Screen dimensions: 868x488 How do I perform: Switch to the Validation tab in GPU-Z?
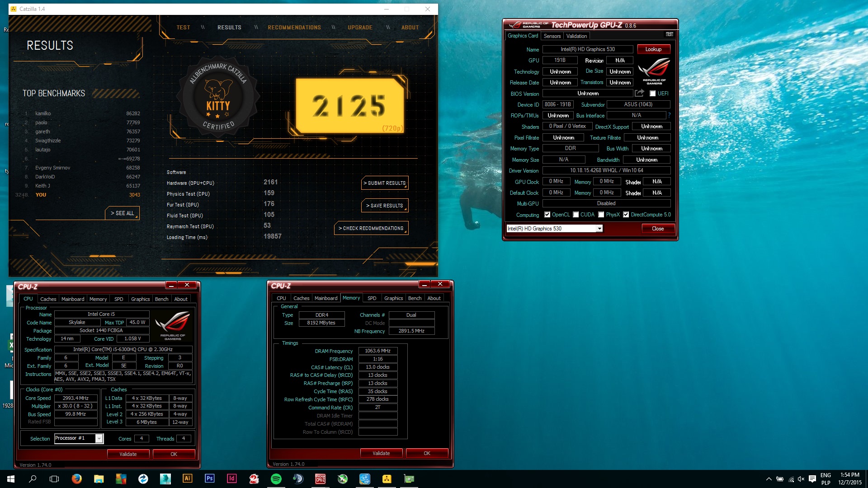point(576,36)
